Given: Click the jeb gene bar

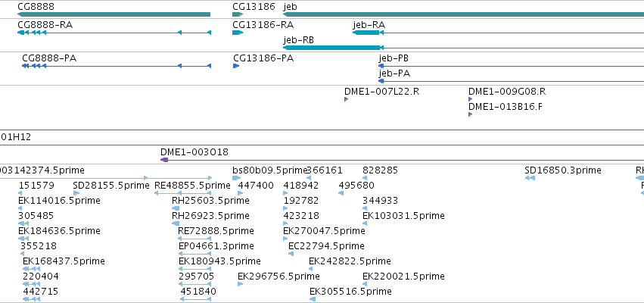Looking at the screenshot, I should (x=463, y=14).
